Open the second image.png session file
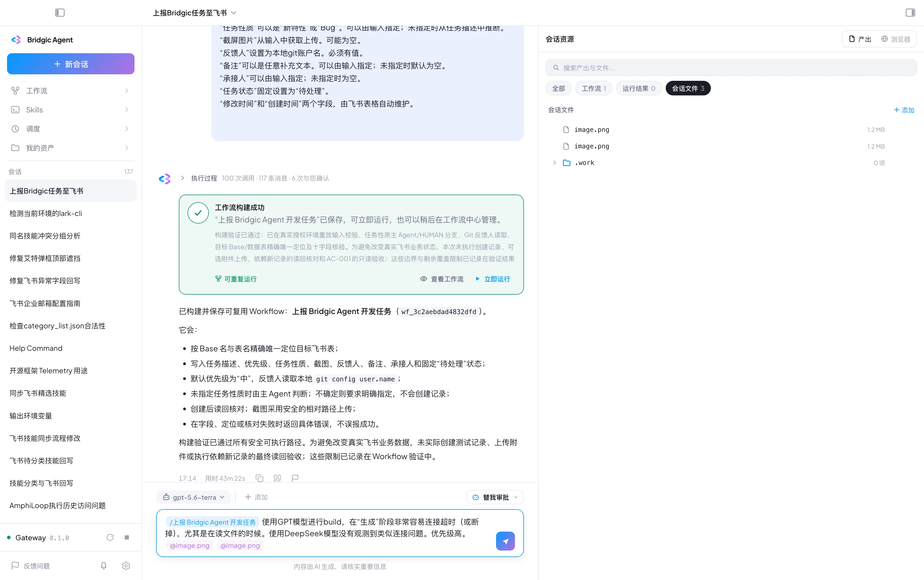924x580 pixels. pyautogui.click(x=731, y=146)
